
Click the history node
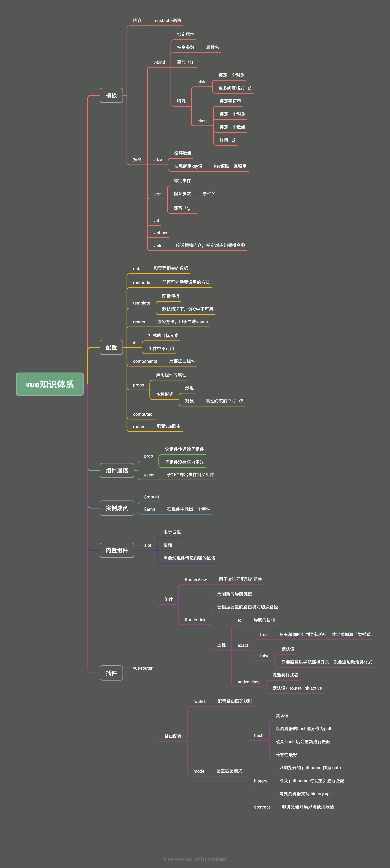coord(261,781)
